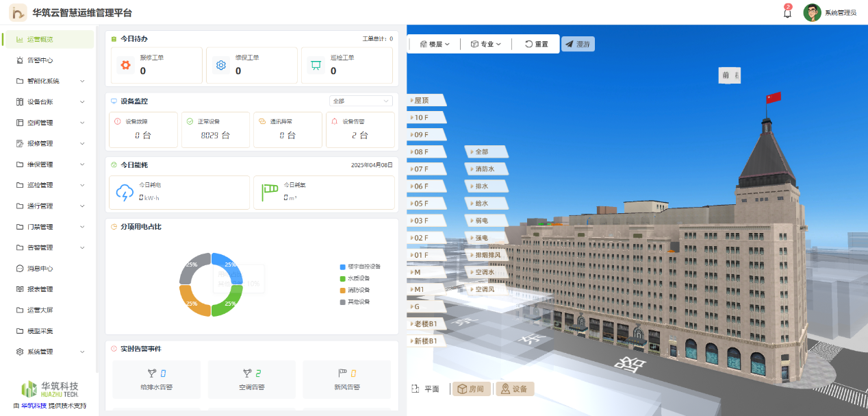Image resolution: width=868 pixels, height=416 pixels.
Task: Click the 重置 reset button
Action: [536, 44]
